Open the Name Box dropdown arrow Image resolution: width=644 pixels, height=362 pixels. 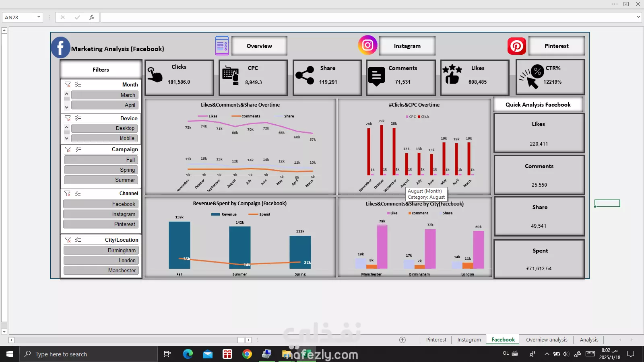(x=39, y=17)
